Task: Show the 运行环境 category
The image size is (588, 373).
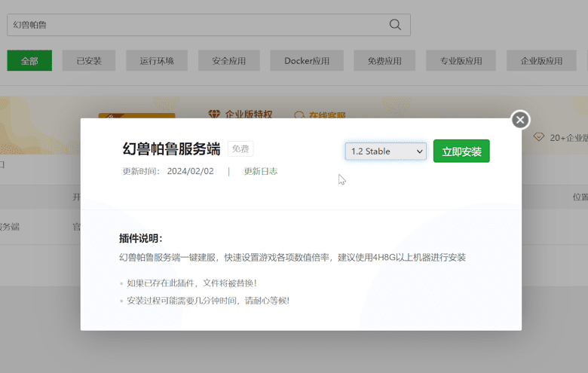Action: [156, 61]
